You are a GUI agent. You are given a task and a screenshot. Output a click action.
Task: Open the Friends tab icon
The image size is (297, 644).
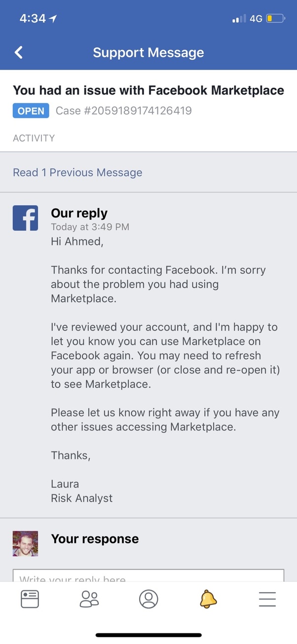(x=89, y=599)
